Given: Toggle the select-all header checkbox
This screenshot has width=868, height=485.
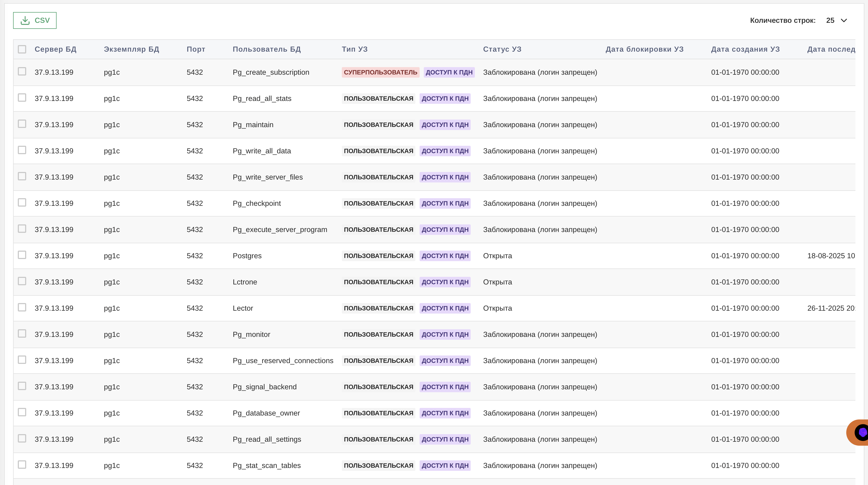Looking at the screenshot, I should click(x=22, y=49).
